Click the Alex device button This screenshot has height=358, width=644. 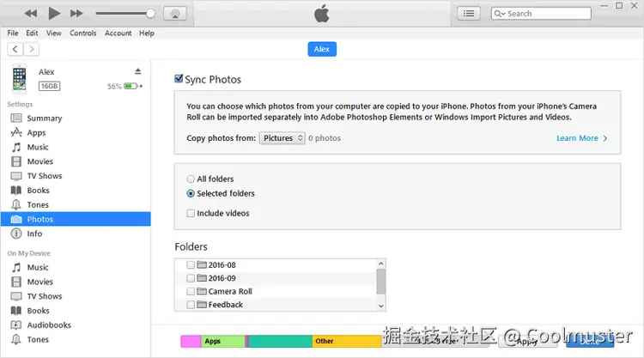(x=322, y=49)
